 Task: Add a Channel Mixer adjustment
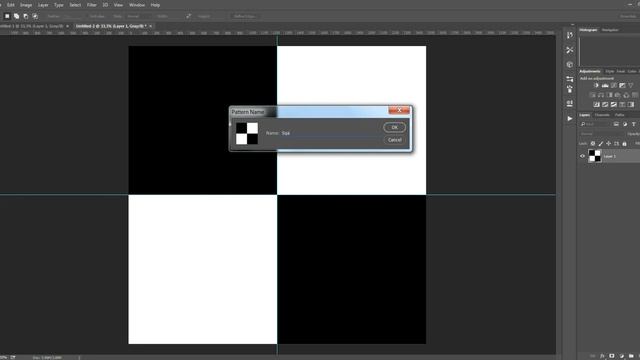tap(626, 95)
